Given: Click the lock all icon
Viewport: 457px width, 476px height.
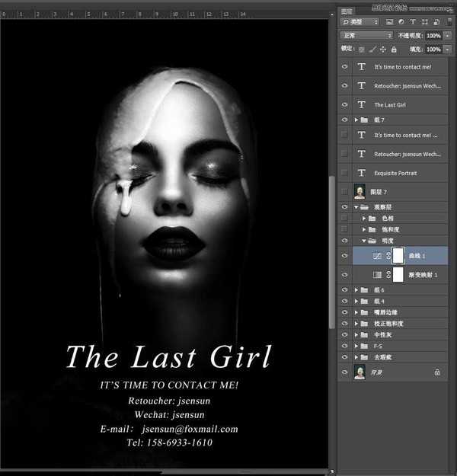Looking at the screenshot, I should coord(393,49).
